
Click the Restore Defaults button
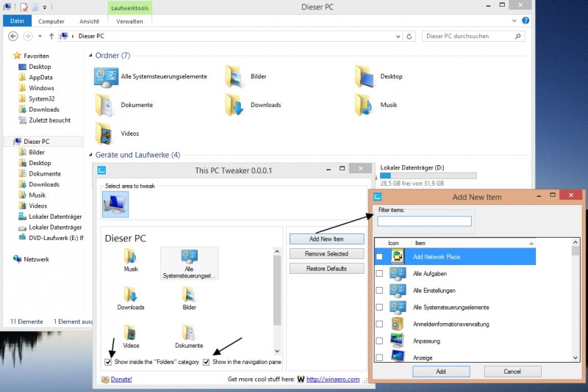tap(326, 269)
